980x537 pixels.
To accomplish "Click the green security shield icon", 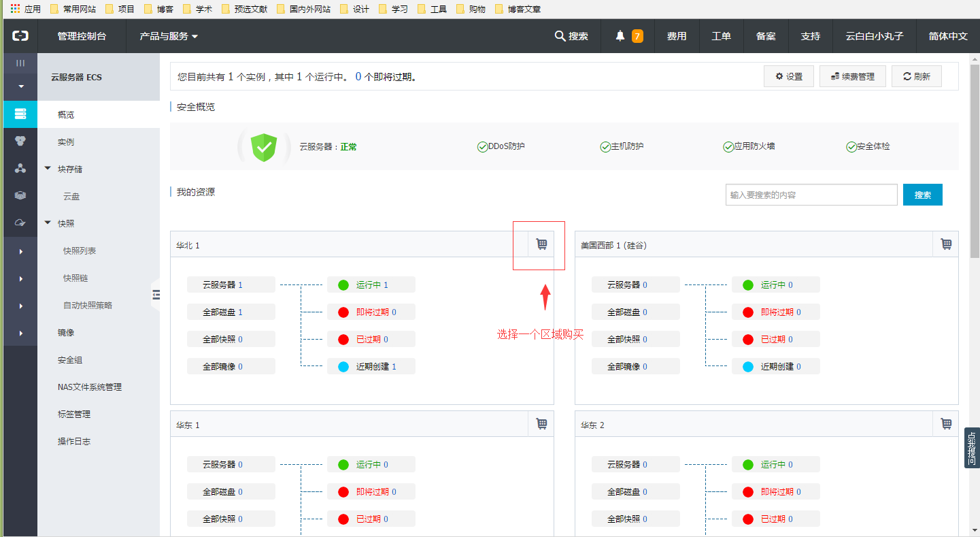I will 264,147.
